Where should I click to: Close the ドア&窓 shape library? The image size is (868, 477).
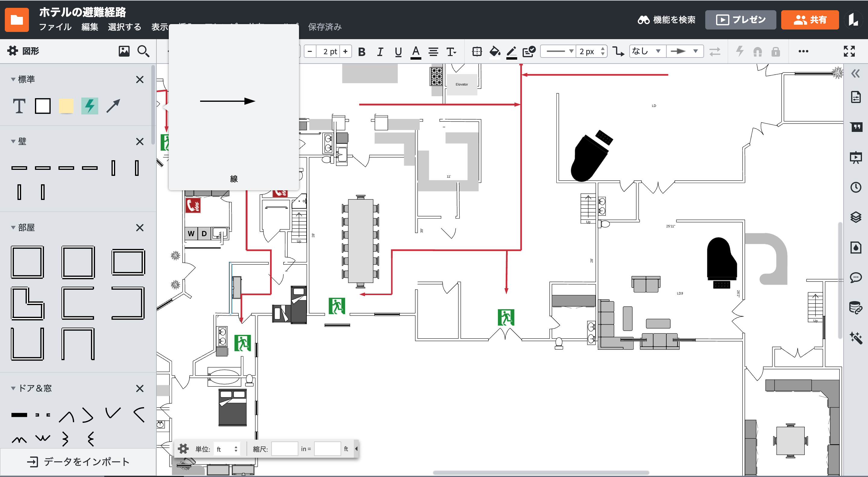[140, 388]
